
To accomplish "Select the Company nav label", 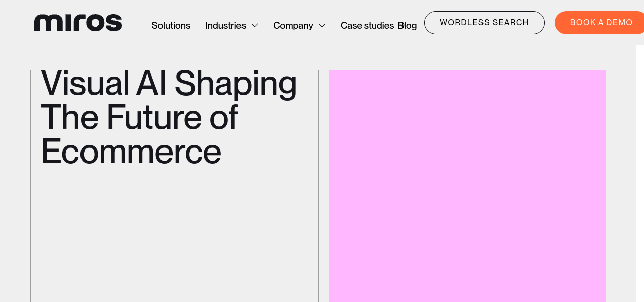I will coord(293,25).
